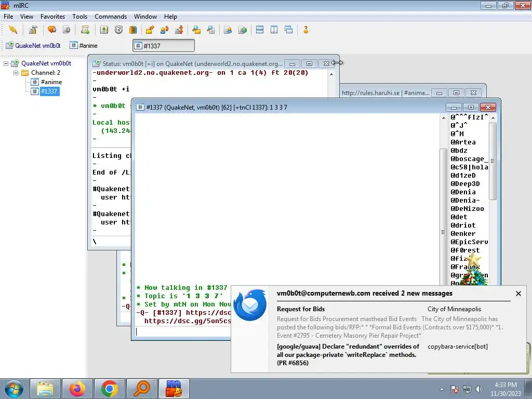532x399 pixels.
Task: Open mIRC Options hammer icon
Action: pos(33,30)
